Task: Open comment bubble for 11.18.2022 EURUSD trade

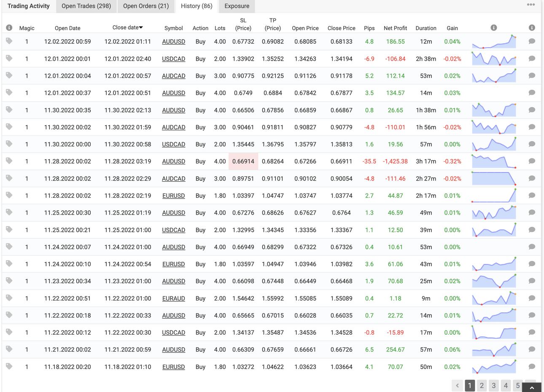Action: [532, 366]
